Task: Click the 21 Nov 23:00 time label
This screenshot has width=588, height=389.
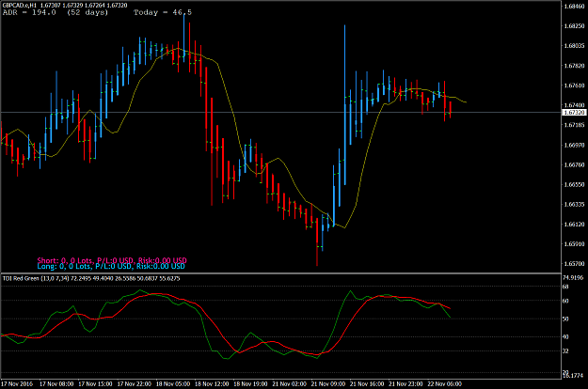Action: click(405, 384)
